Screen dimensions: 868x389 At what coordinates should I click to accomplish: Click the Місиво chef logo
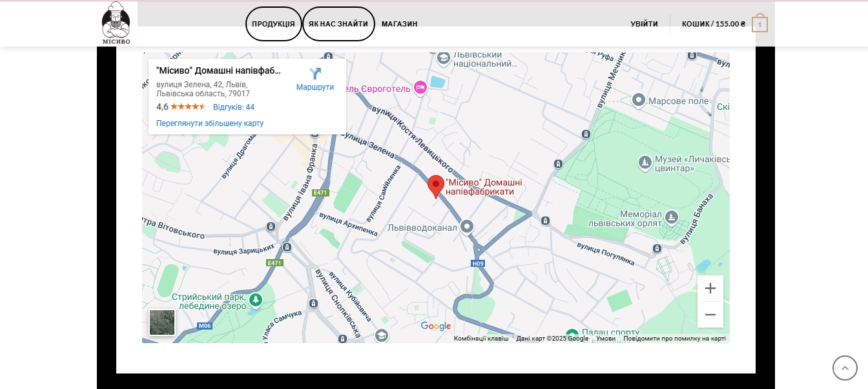click(x=116, y=23)
